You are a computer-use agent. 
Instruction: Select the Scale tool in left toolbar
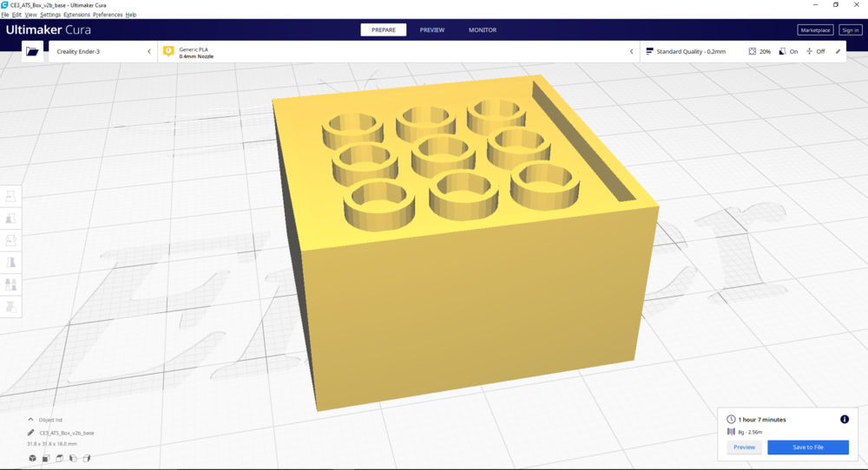pos(10,219)
